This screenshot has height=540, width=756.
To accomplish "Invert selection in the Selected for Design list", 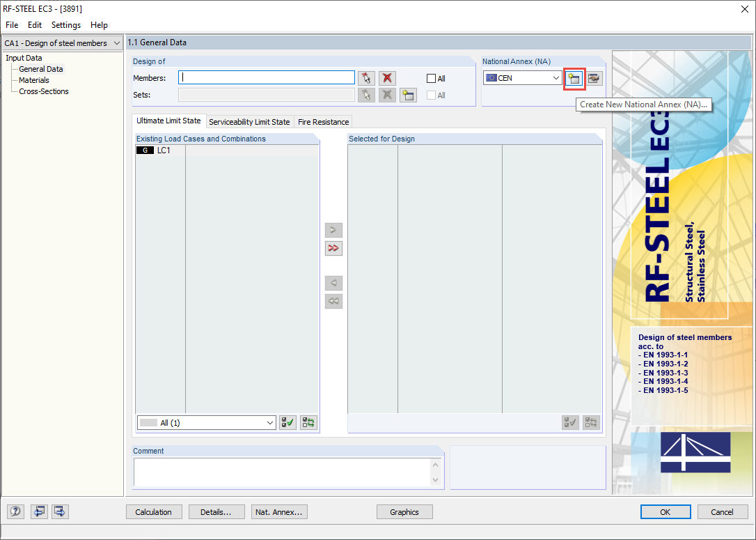I will (x=591, y=423).
